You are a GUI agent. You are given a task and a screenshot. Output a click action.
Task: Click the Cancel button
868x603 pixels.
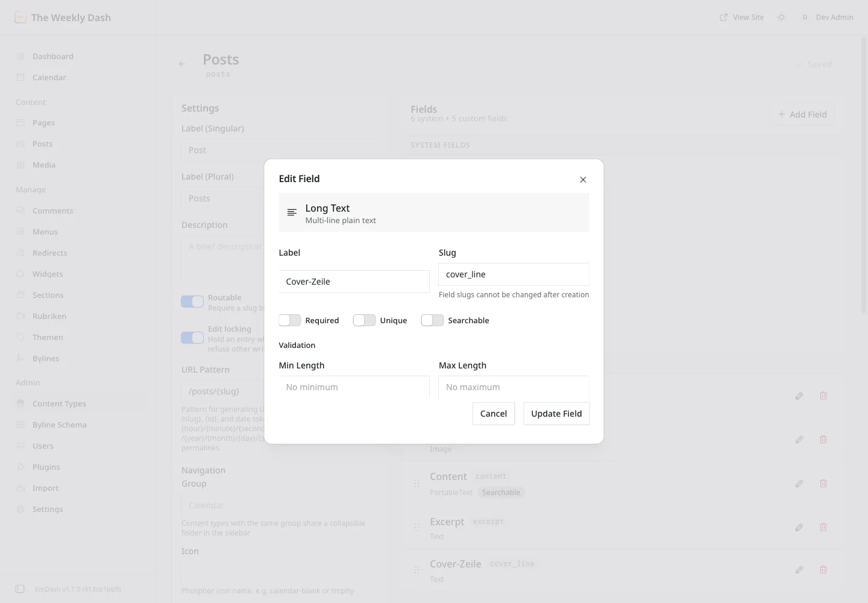[494, 414]
